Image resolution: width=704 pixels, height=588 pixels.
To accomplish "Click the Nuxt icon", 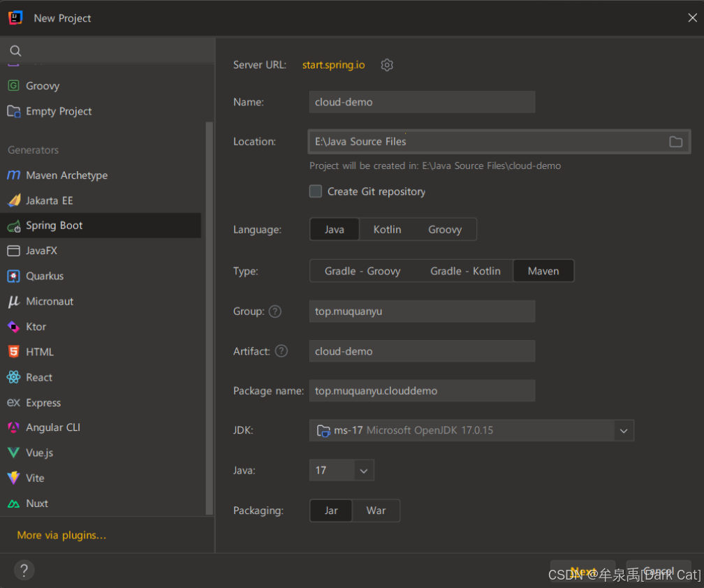I will [x=13, y=504].
